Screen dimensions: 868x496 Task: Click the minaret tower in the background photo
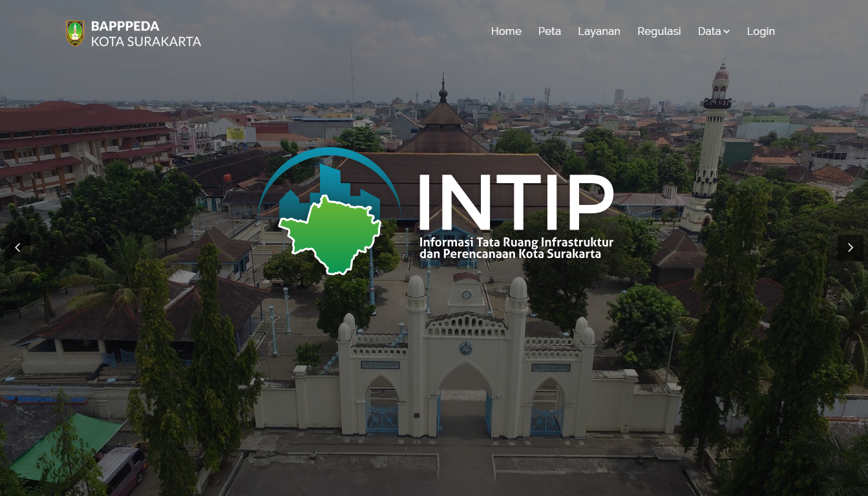coord(710,147)
